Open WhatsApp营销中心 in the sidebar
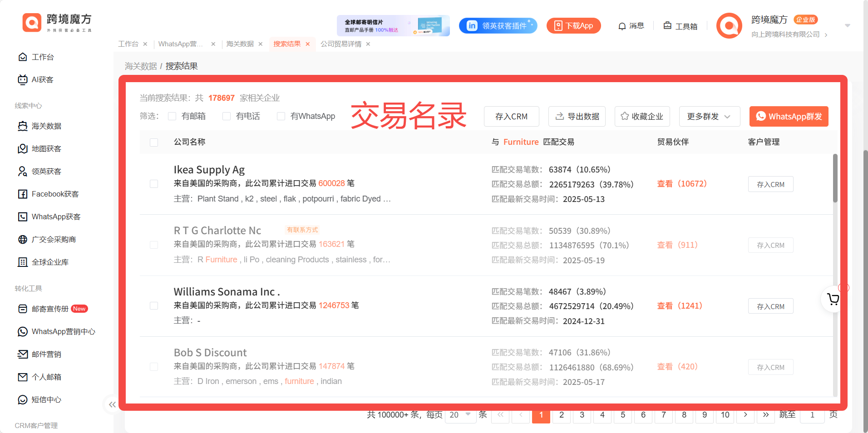 coord(57,332)
